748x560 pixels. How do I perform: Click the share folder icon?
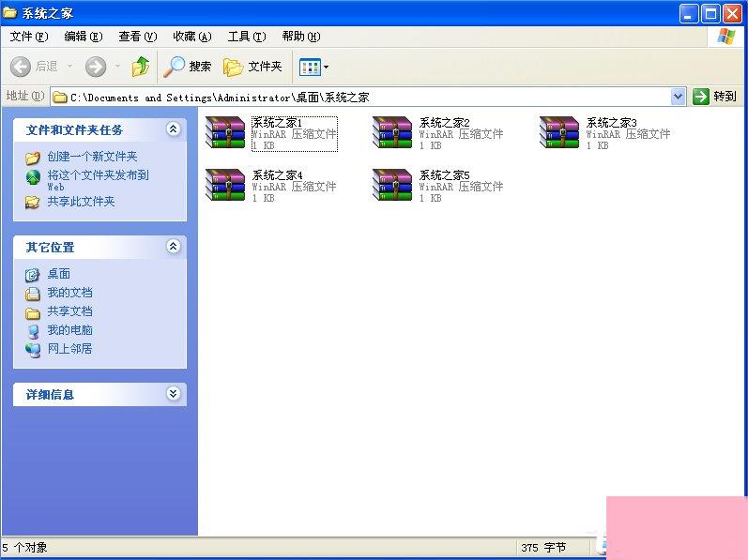pyautogui.click(x=33, y=202)
